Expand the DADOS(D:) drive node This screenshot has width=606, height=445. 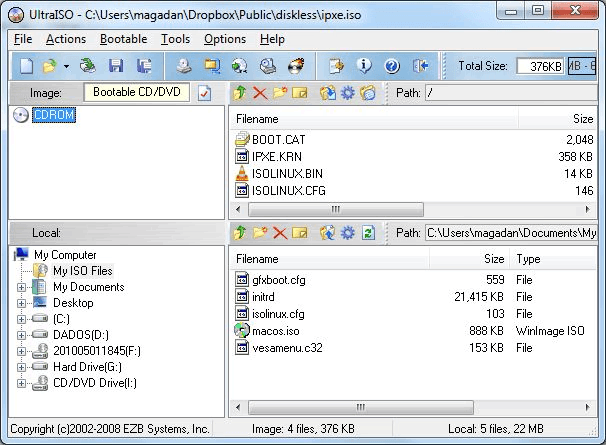point(22,335)
